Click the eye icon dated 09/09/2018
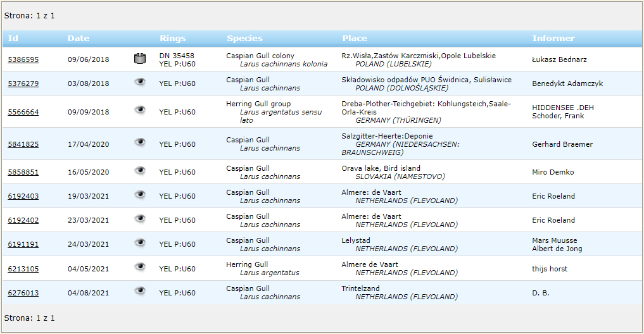Image resolution: width=644 pixels, height=334 pixels. [140, 110]
